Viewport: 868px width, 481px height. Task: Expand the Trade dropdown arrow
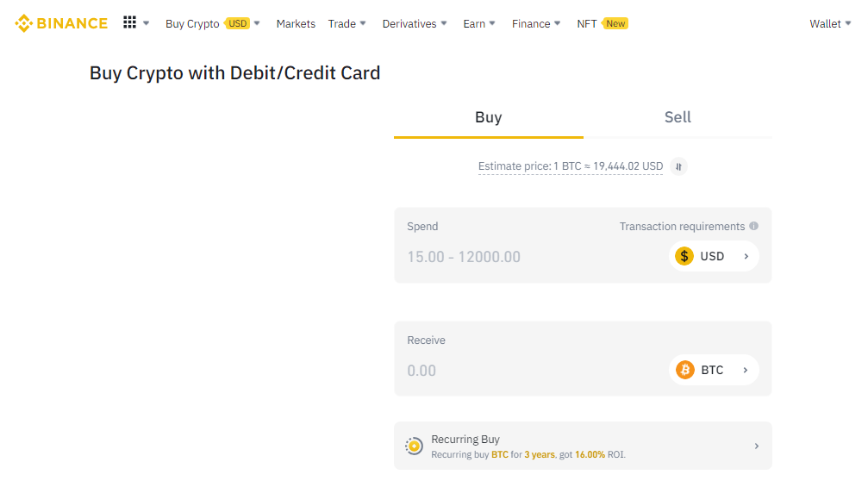coord(363,23)
